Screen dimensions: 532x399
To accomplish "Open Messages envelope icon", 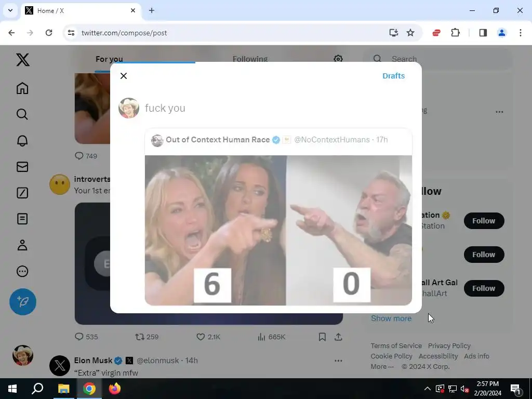I will click(x=22, y=167).
